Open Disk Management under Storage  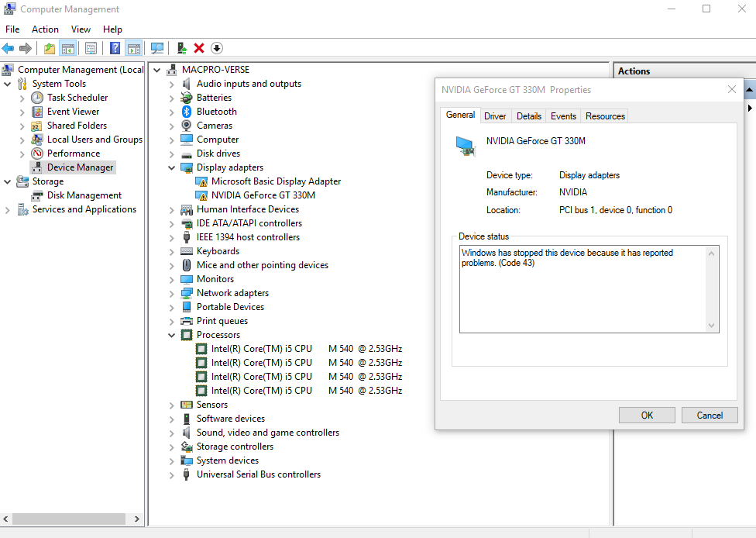click(x=84, y=195)
